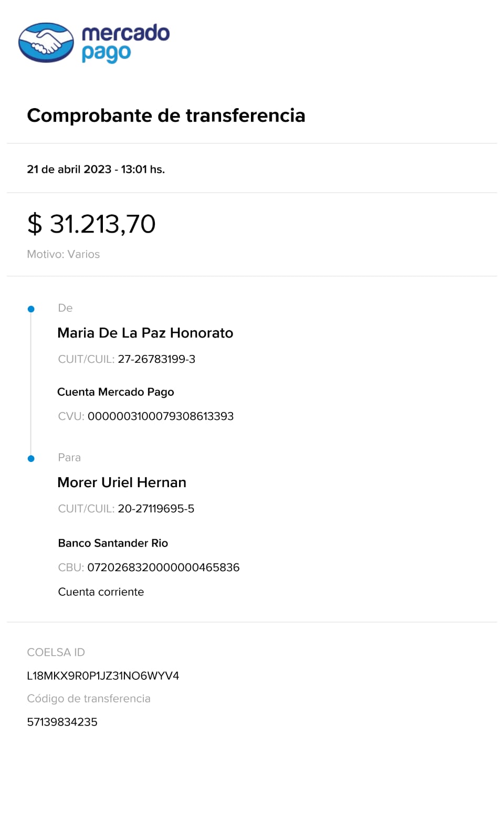Select the CBU number 0720268320000000465836
This screenshot has width=504, height=840.
(x=163, y=568)
